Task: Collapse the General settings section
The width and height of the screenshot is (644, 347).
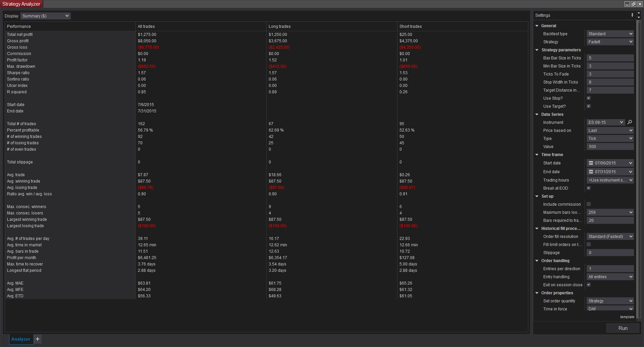Action: click(x=537, y=26)
